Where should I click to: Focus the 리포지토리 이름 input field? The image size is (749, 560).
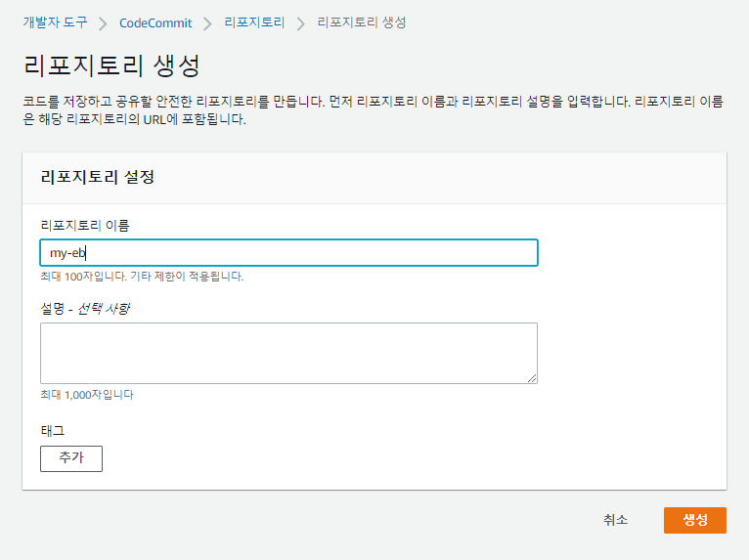(x=288, y=252)
